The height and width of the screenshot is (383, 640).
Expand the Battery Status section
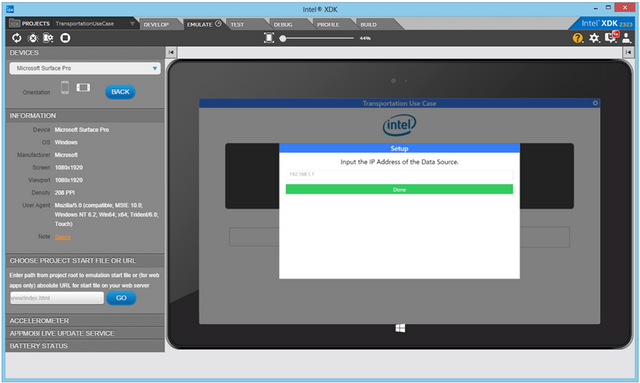point(85,346)
